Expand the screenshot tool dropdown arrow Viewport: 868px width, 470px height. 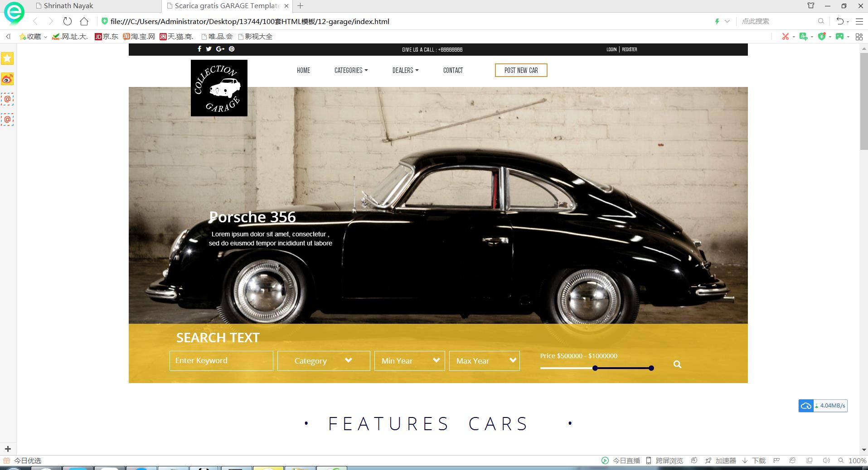794,37
